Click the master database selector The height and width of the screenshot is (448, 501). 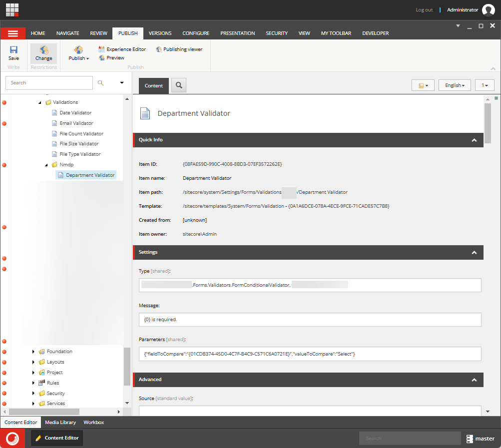pos(480,438)
